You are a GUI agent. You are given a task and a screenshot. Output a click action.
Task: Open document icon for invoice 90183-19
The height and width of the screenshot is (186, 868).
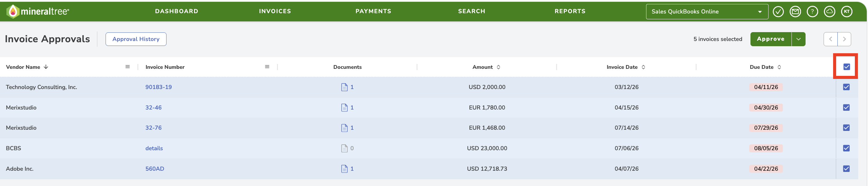point(344,87)
